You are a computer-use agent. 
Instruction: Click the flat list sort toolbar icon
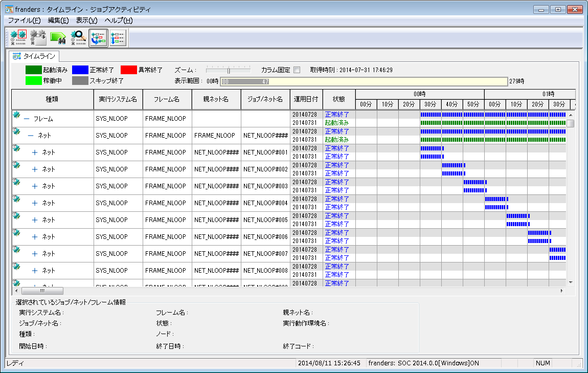(118, 38)
